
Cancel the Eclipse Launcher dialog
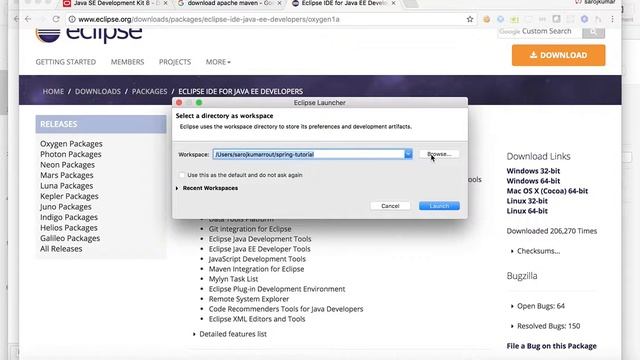pos(390,206)
